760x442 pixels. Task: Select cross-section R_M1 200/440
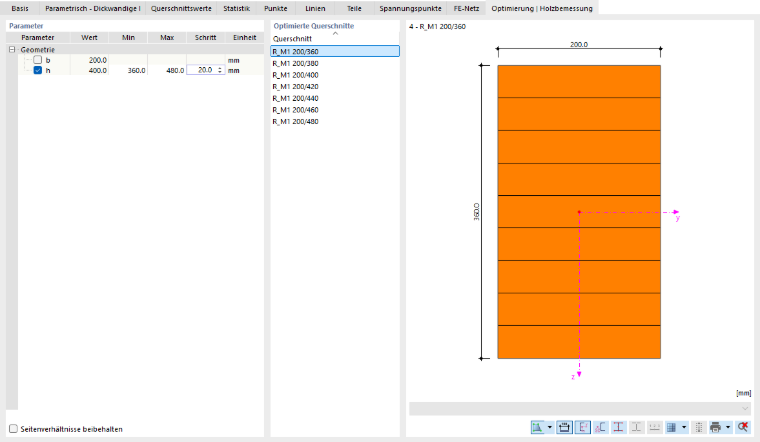point(335,98)
